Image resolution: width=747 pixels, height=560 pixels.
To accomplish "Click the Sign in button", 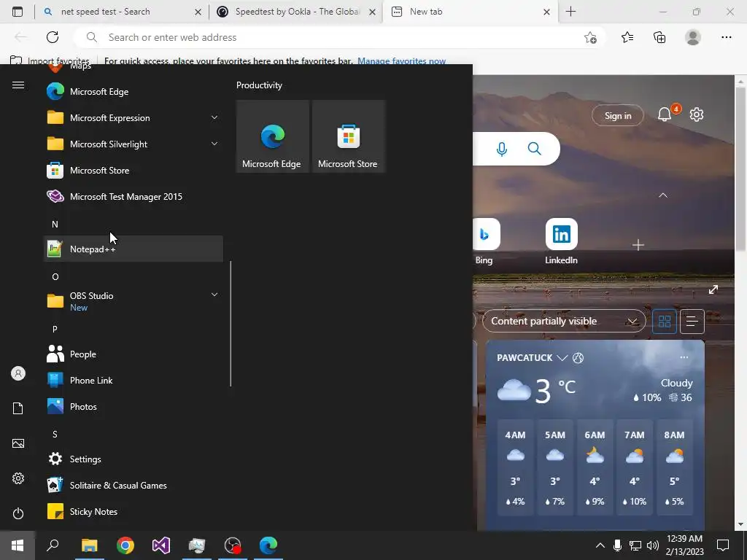I will click(617, 115).
